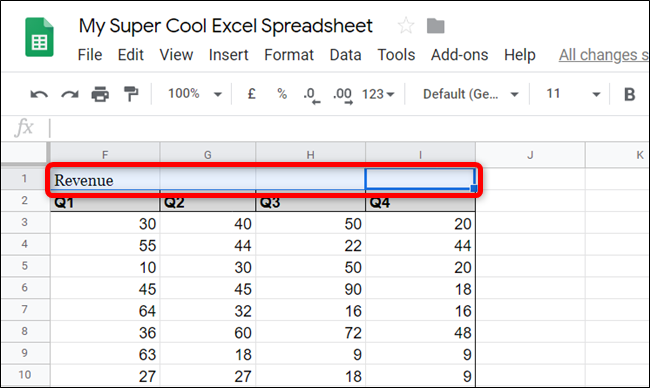Format as currency with pound icon
The image size is (650, 388).
[x=251, y=94]
